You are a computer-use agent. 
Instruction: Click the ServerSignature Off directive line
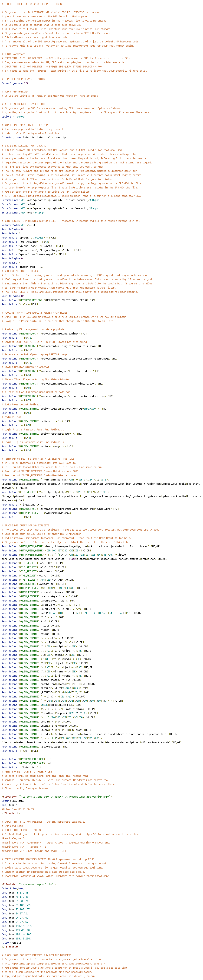point(15,83)
